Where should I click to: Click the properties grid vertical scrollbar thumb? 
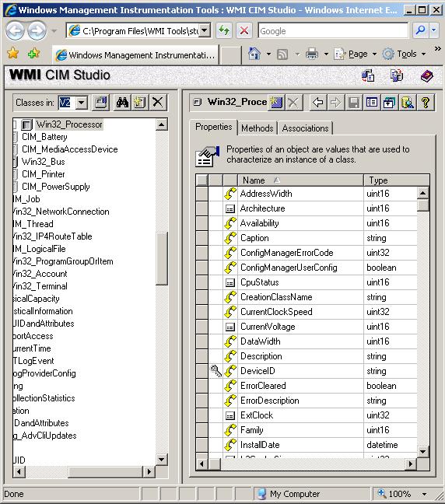click(x=423, y=205)
